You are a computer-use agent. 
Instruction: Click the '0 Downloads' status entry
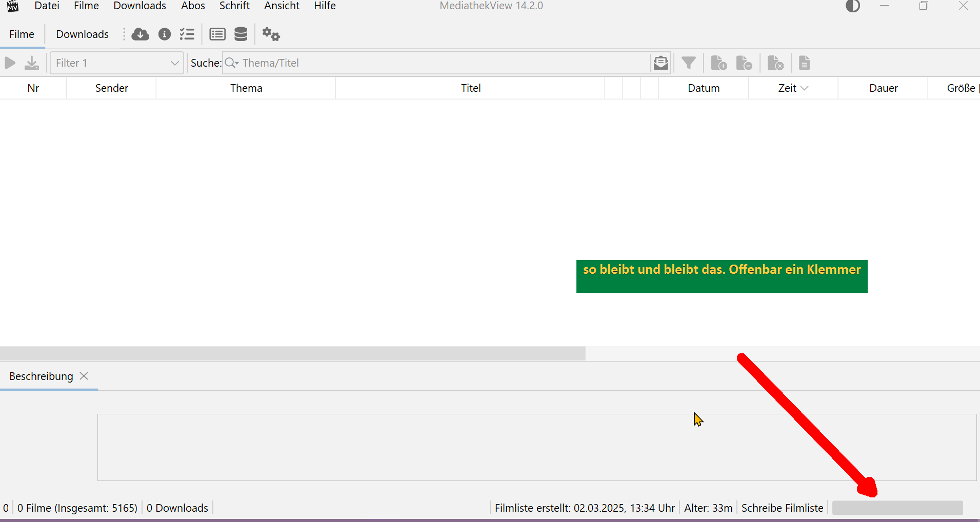coord(177,508)
